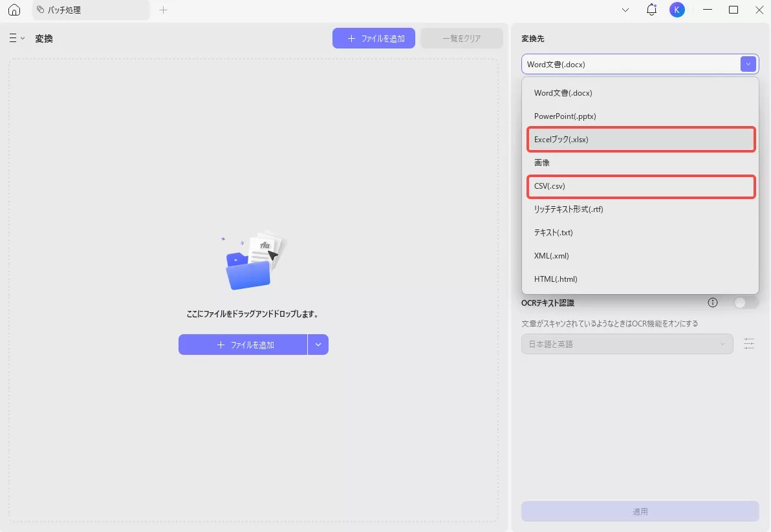Image resolution: width=771 pixels, height=532 pixels.
Task: Click the 変換先 label
Action: coord(533,38)
